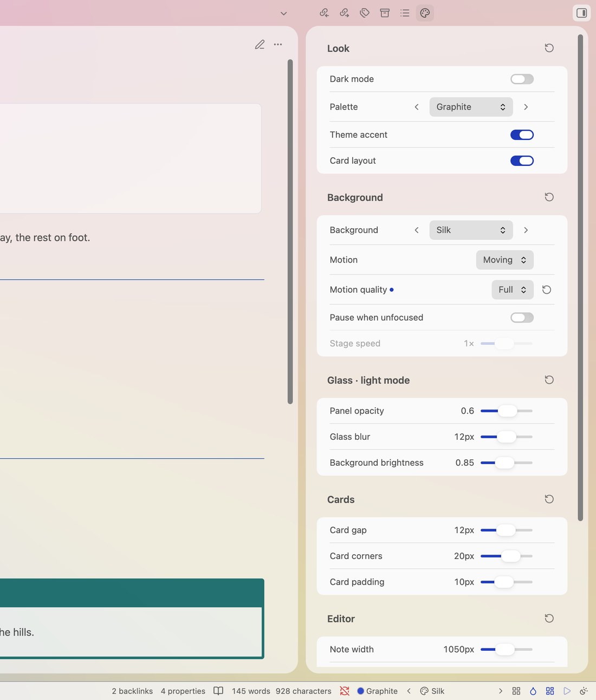Click the text 'the rest on foot.'

53,237
